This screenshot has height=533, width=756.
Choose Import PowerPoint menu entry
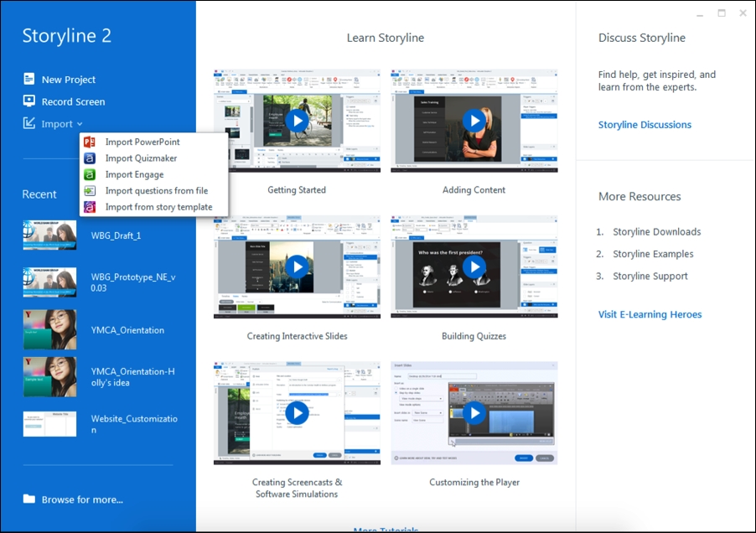142,142
